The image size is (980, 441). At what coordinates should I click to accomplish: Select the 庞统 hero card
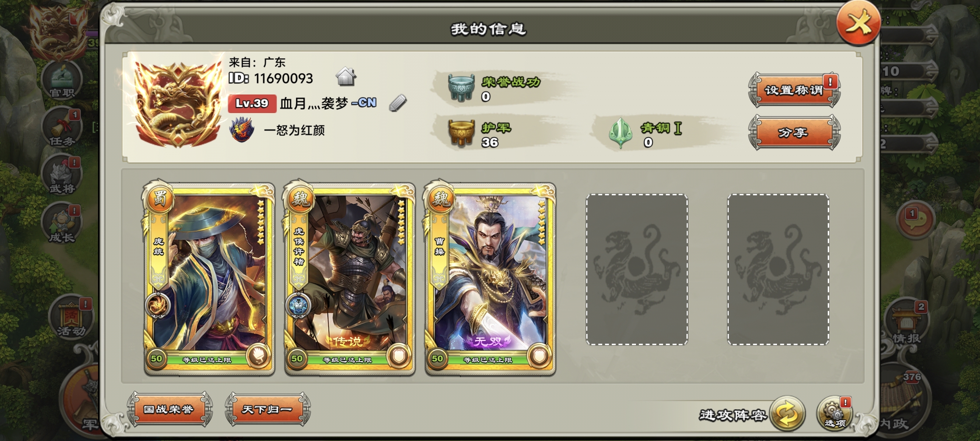209,278
